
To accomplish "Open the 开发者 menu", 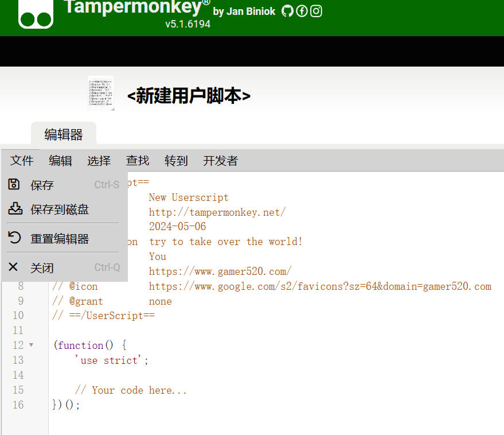I will pyautogui.click(x=220, y=161).
